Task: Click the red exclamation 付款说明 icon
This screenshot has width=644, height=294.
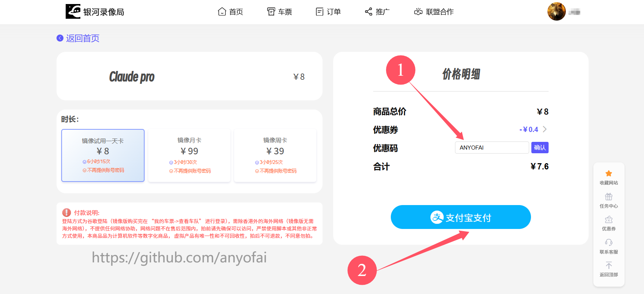Action: point(66,212)
